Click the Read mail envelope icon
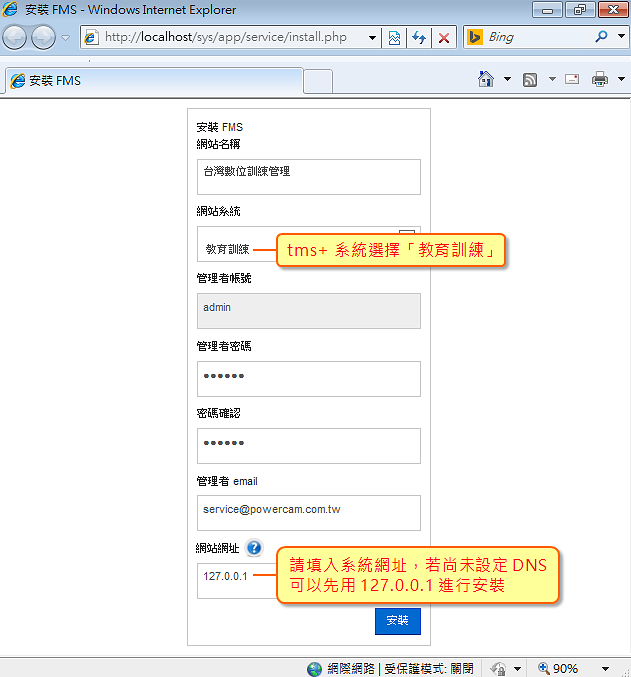 (x=572, y=79)
